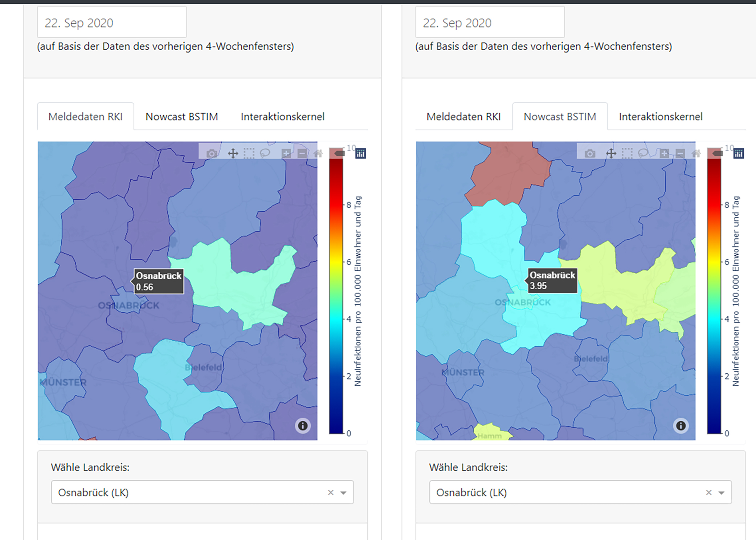
Task: Click left color scale bar
Action: (x=336, y=291)
